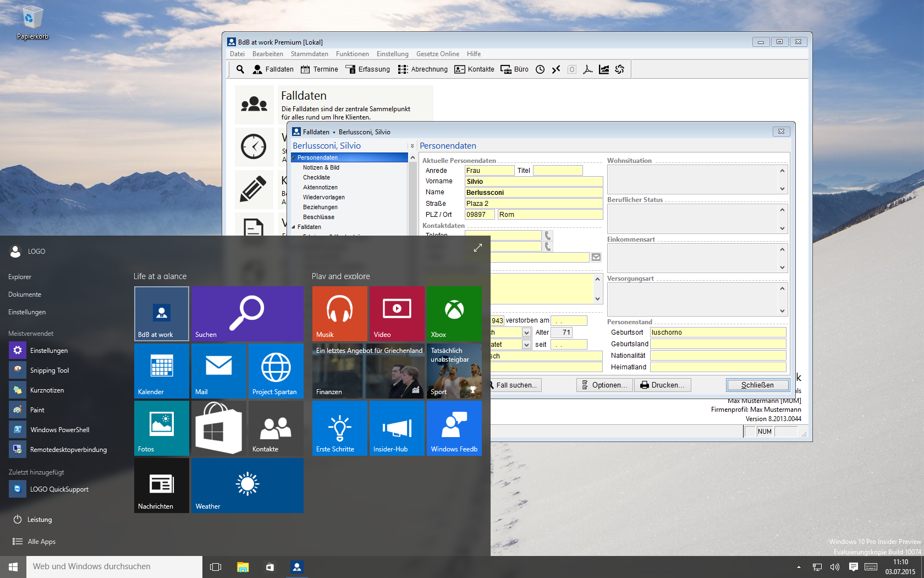
Task: Select Beziehungen in the tree
Action: [x=320, y=207]
